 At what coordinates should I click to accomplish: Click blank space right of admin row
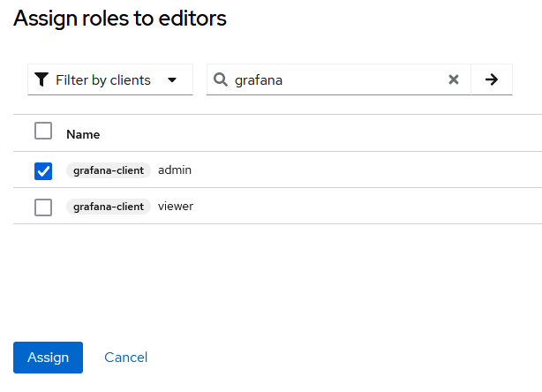(371, 170)
